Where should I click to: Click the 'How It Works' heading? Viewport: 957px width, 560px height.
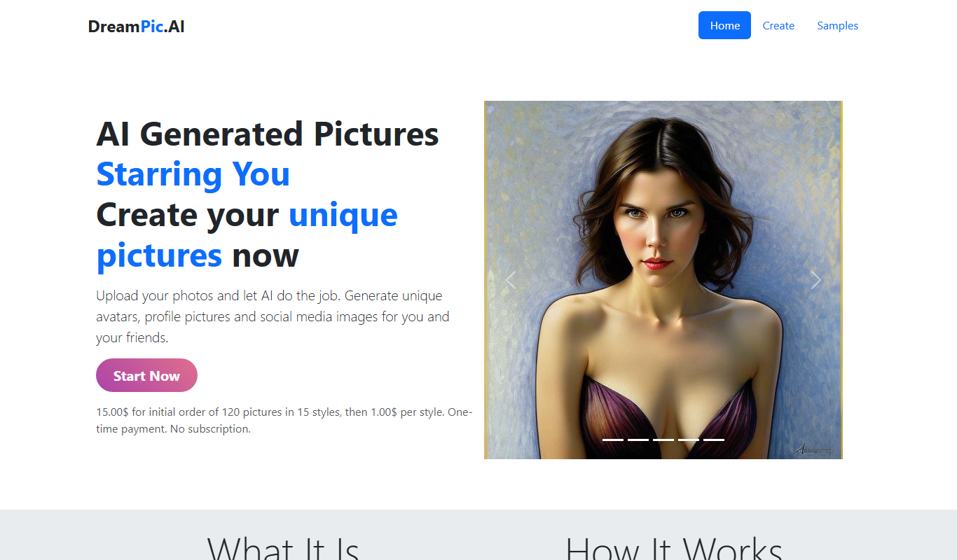[674, 548]
